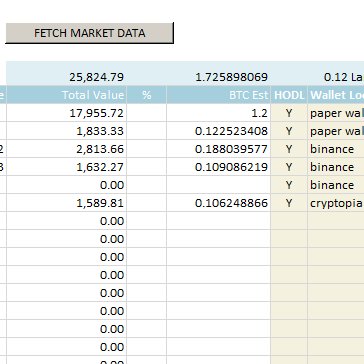Select HODL Y cell in the 1,589.81 row
This screenshot has height=364, width=364.
[289, 203]
